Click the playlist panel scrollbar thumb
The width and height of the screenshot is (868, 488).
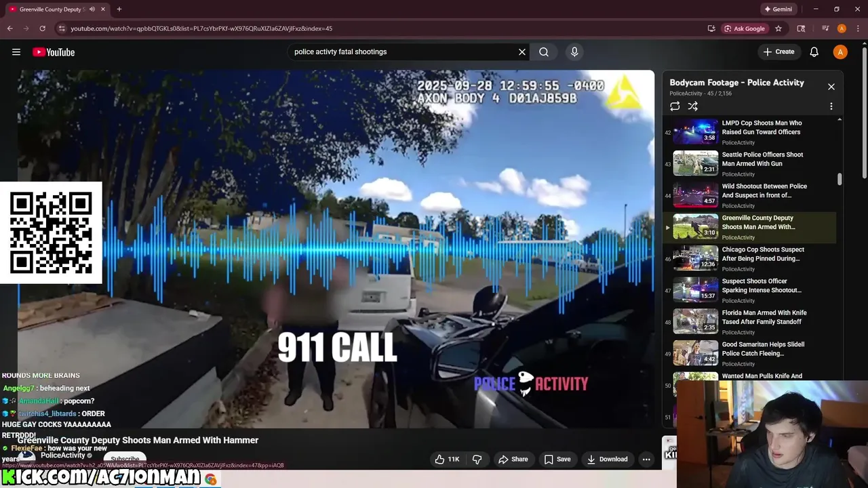coord(840,179)
